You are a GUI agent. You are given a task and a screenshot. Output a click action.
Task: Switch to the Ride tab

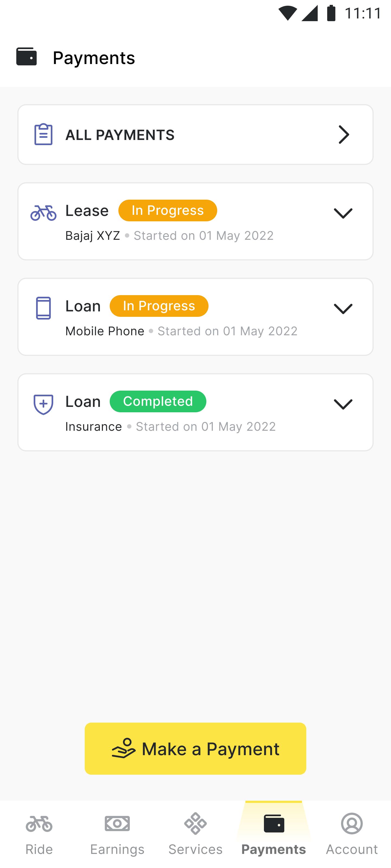click(x=39, y=834)
